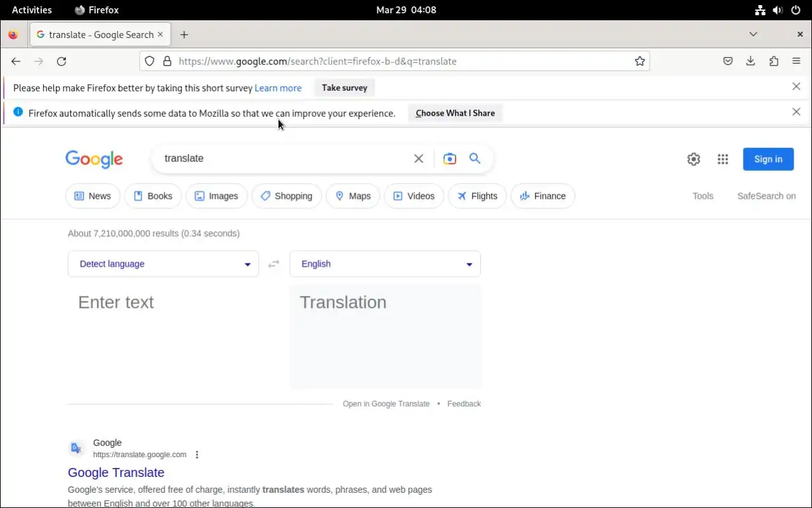Open the Tools search option
812x508 pixels.
pos(703,196)
